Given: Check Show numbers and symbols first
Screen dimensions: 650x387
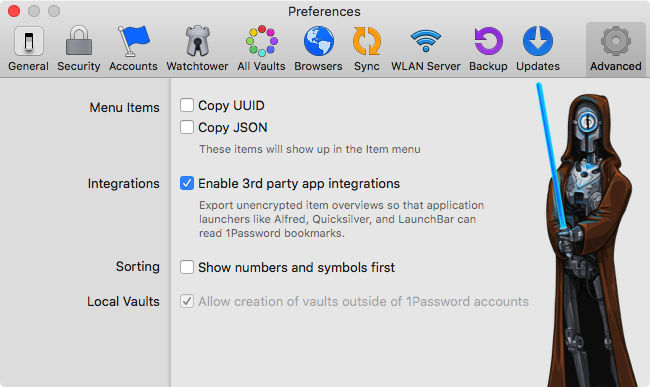Looking at the screenshot, I should click(x=187, y=267).
